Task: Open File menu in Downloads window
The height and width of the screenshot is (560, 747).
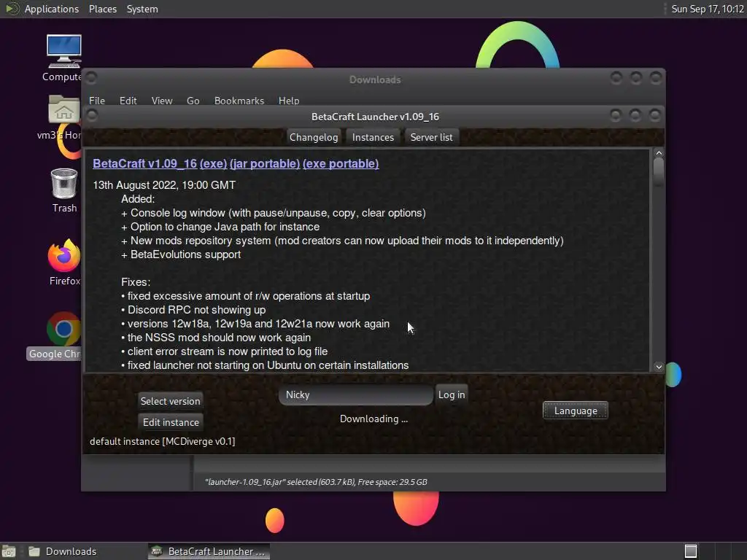Action: pyautogui.click(x=97, y=101)
